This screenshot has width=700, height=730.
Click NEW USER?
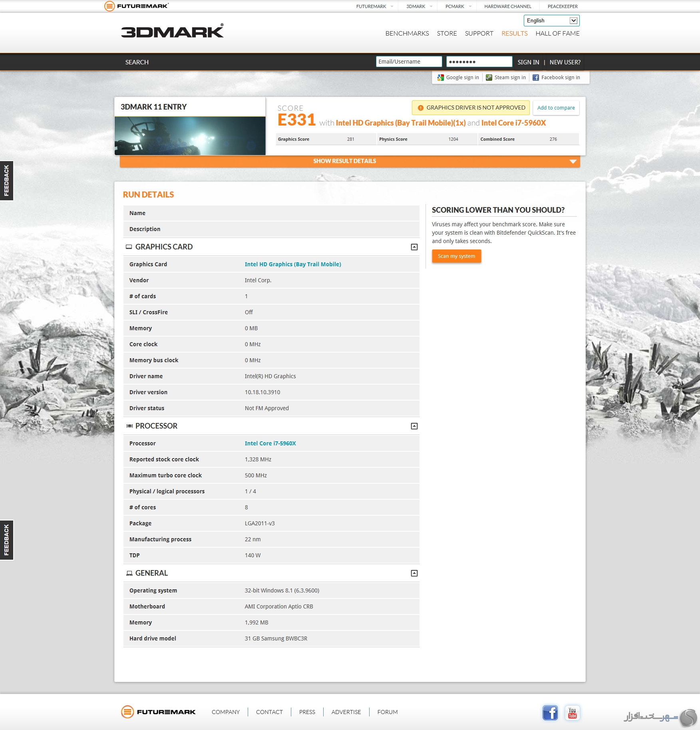[x=565, y=62]
